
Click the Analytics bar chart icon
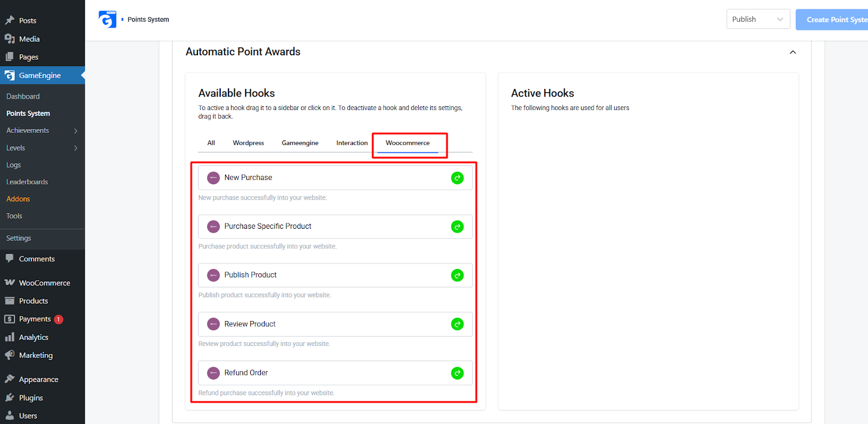pyautogui.click(x=10, y=337)
